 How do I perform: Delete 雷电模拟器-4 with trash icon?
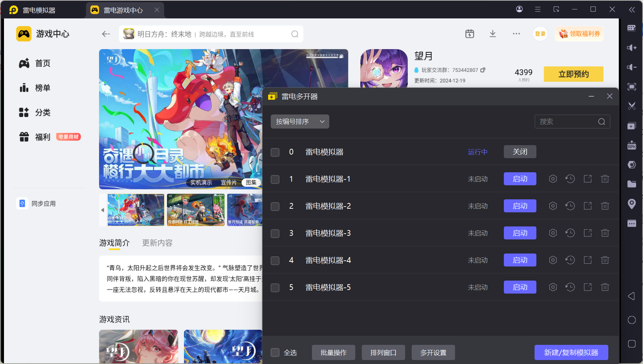click(x=605, y=260)
